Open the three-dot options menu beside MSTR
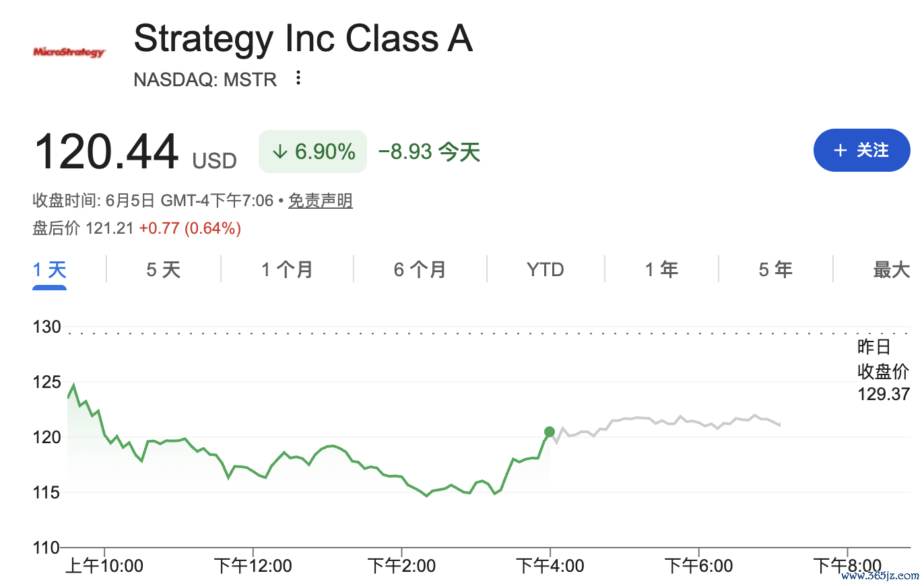The width and height of the screenshot is (924, 586). click(298, 79)
